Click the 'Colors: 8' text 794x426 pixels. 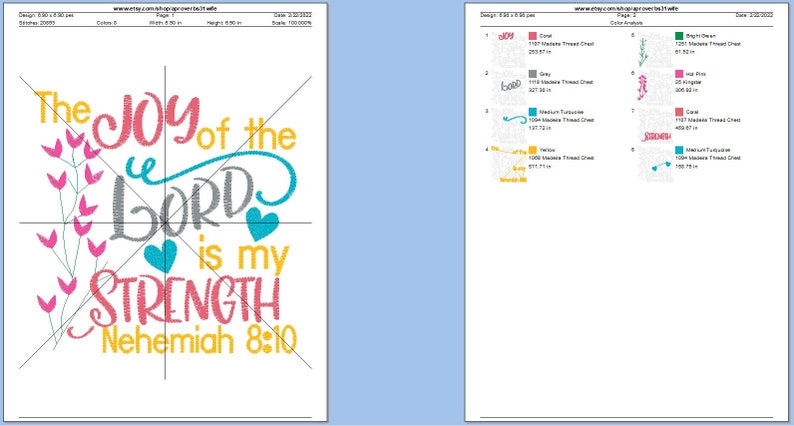(107, 23)
